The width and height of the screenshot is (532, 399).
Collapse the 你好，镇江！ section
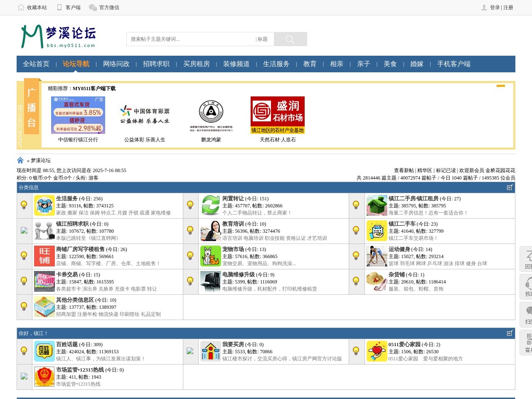(510, 333)
